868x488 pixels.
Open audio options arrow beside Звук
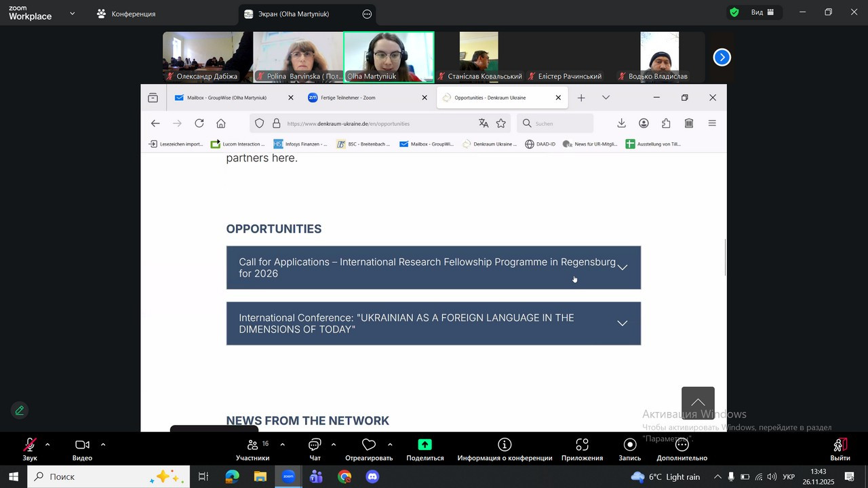coord(47,445)
